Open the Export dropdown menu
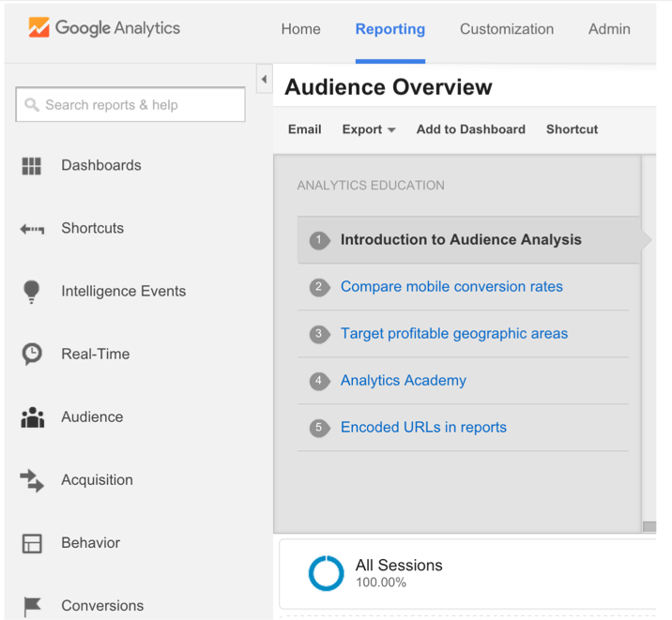672x620 pixels. click(369, 129)
